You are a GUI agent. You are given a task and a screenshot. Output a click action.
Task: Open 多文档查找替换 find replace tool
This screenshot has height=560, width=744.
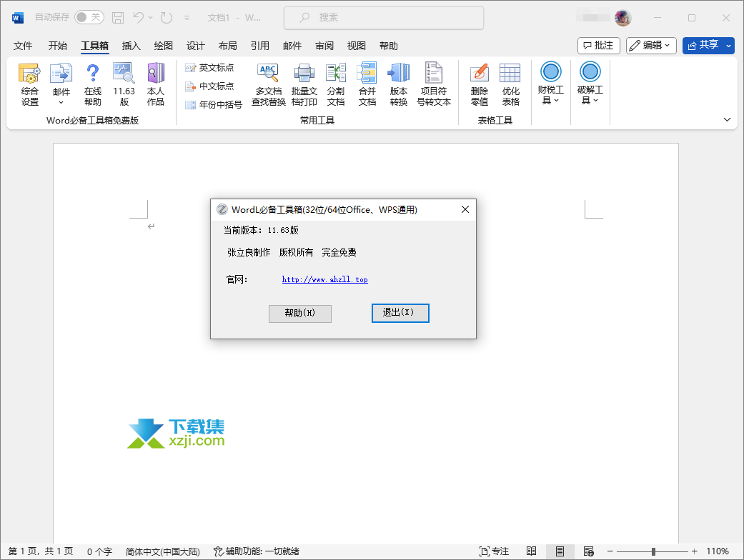tap(269, 84)
